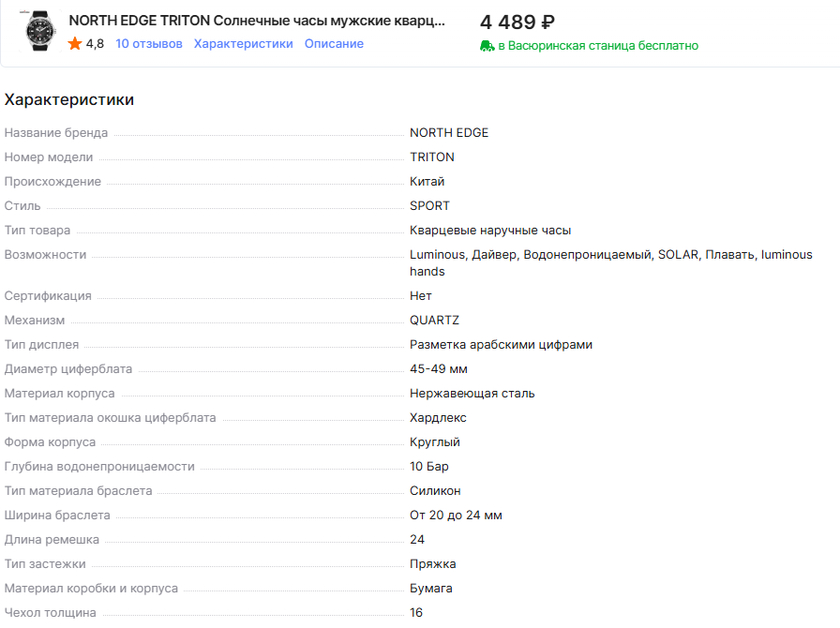Click the orange star rating icon

(x=75, y=44)
